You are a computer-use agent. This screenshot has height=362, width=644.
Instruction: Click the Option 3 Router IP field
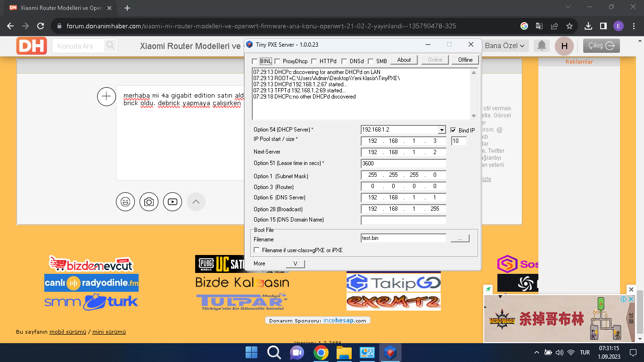coord(404,186)
